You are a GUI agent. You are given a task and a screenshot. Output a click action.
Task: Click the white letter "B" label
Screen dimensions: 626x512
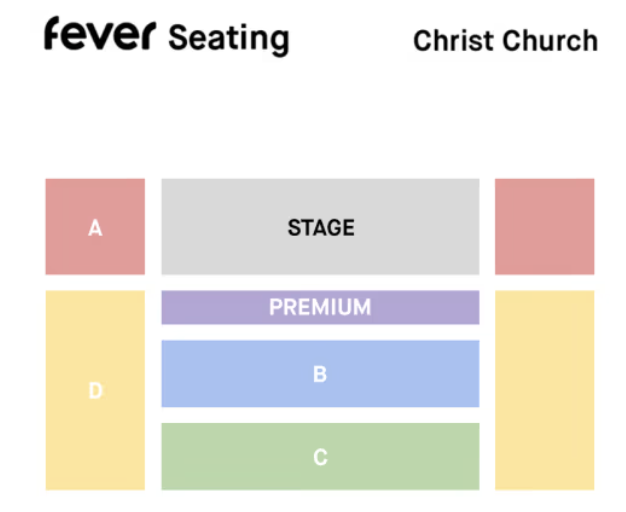coord(320,375)
